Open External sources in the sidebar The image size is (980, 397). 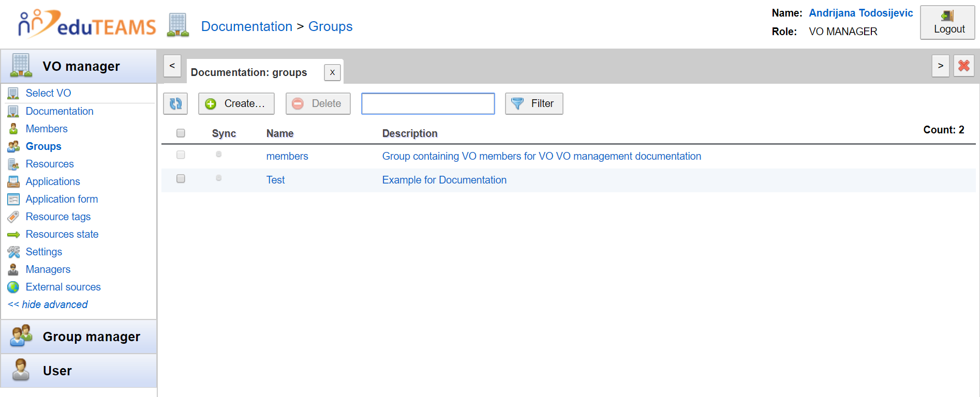pos(63,287)
